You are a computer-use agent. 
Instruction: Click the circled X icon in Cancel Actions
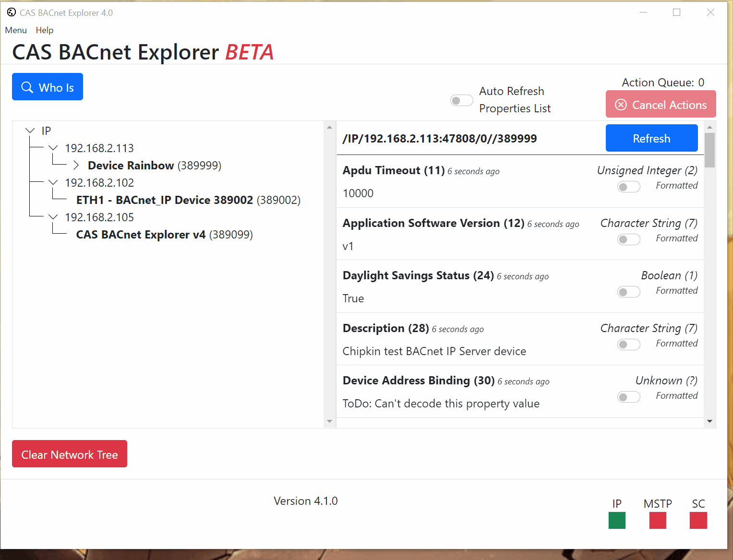tap(621, 105)
